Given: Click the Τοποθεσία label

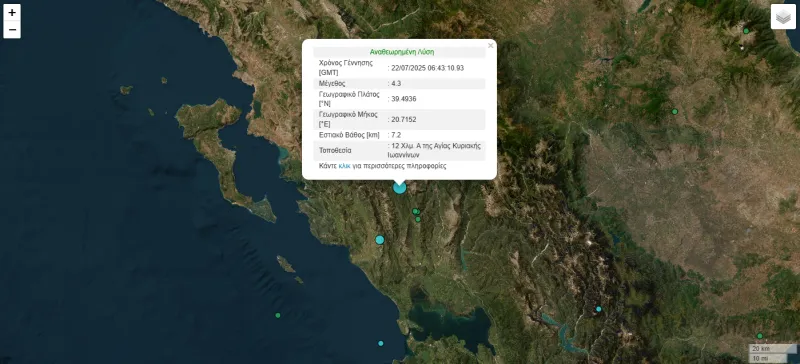Looking at the screenshot, I should tap(335, 151).
